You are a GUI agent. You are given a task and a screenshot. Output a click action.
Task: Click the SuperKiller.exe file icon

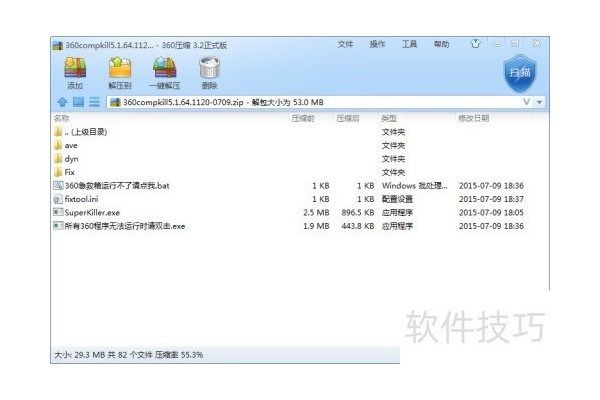click(x=58, y=212)
